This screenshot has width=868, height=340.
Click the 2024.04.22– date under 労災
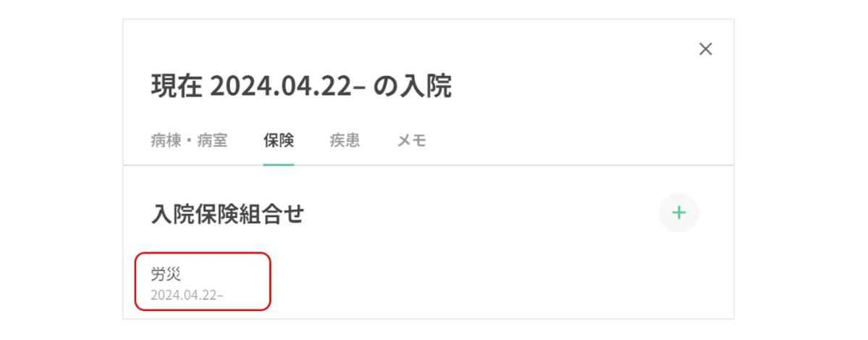pyautogui.click(x=187, y=294)
